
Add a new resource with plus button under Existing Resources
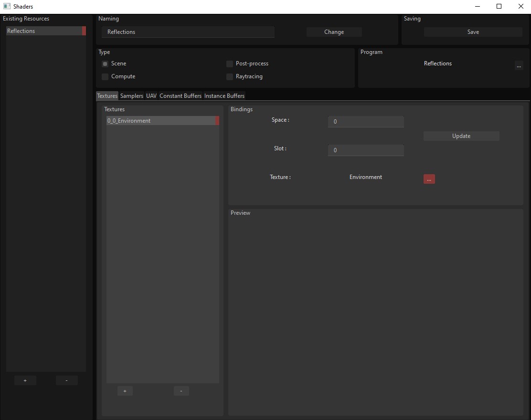25,380
